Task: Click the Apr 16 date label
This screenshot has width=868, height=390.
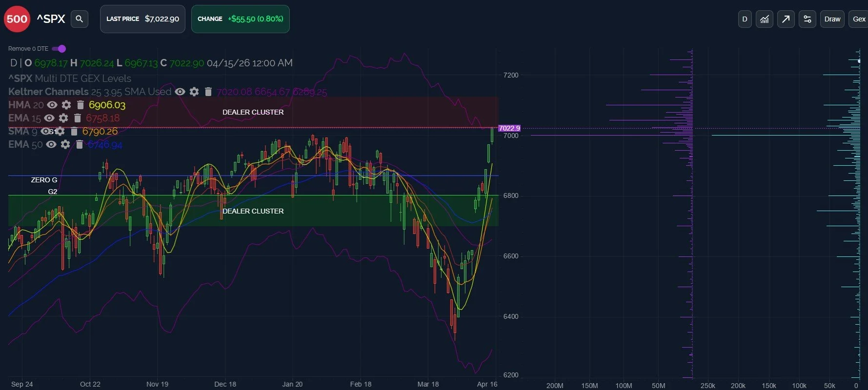Action: click(x=487, y=384)
